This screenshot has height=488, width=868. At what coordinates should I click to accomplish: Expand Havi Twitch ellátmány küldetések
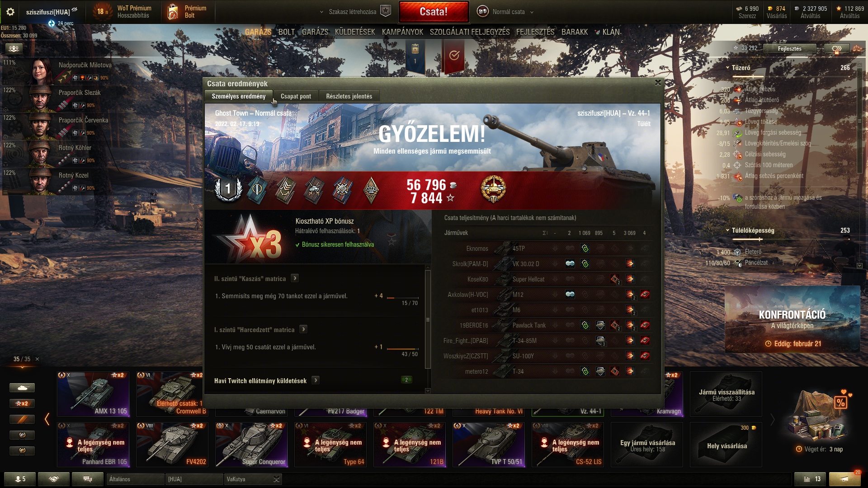coord(316,380)
